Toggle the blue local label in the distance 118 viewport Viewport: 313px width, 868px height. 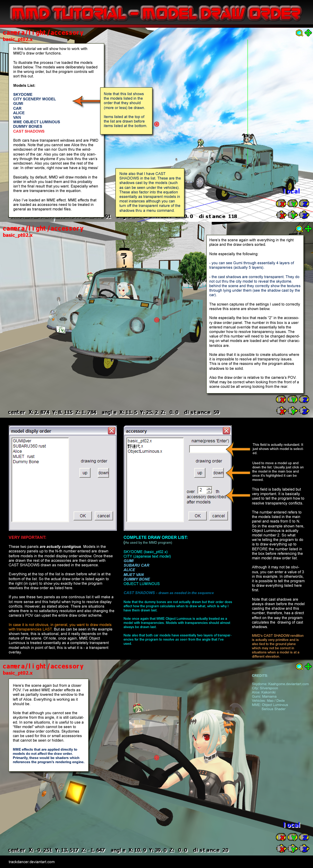291,191
